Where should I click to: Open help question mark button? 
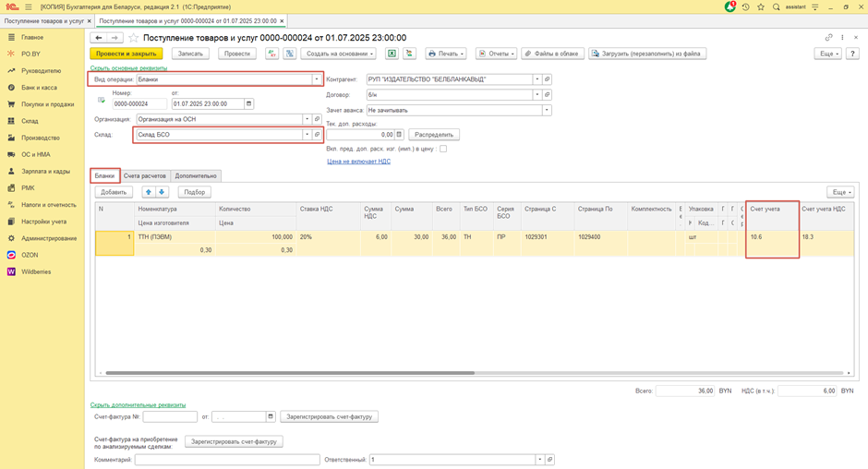click(x=852, y=54)
